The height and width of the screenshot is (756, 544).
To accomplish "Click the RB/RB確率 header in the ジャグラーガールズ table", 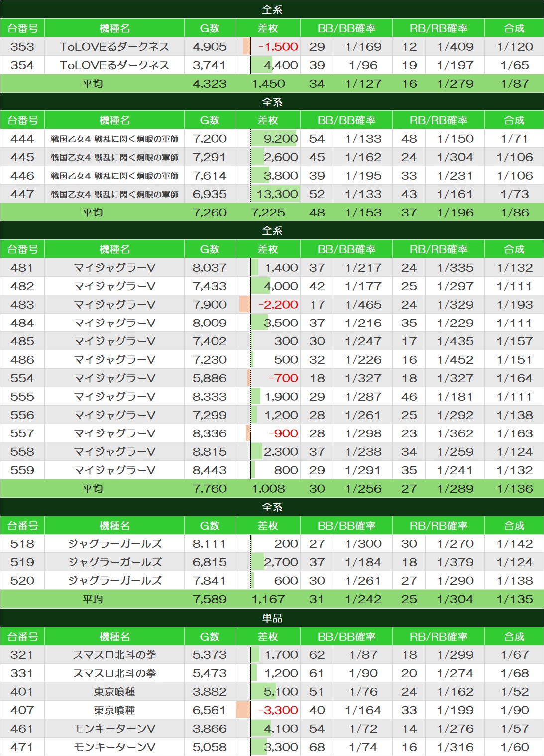I will click(x=438, y=526).
